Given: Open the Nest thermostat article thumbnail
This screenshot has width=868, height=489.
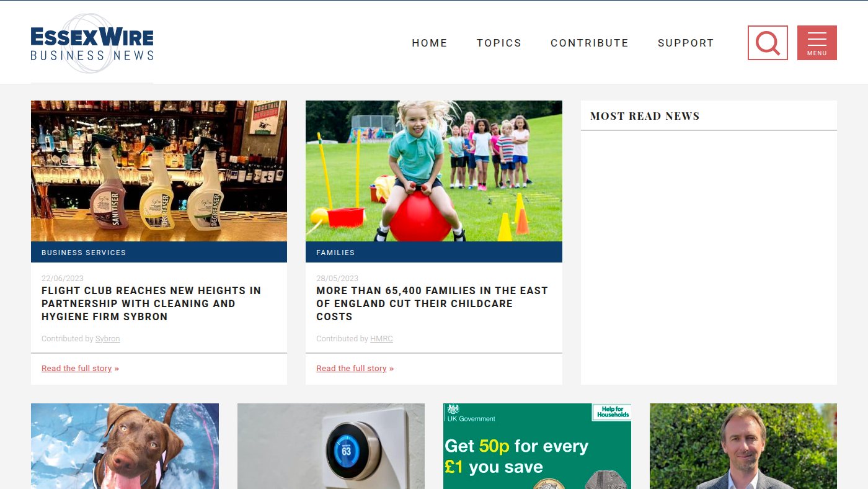Looking at the screenshot, I should pos(331,446).
